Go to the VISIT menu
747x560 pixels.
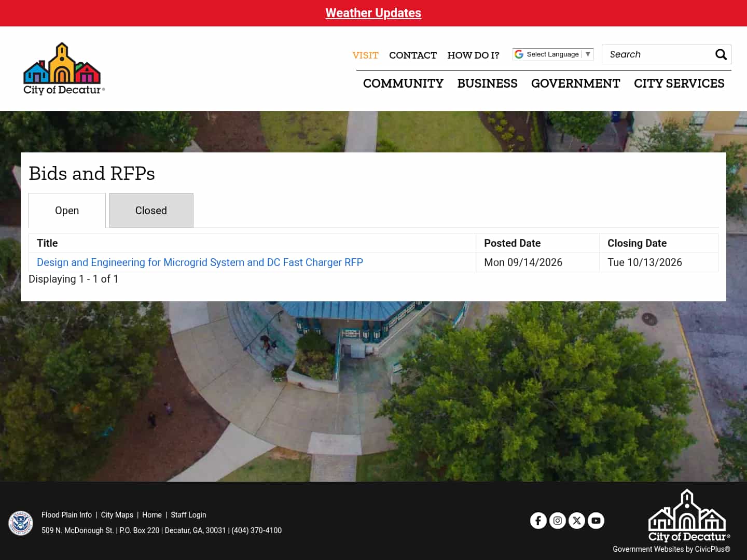coord(365,55)
